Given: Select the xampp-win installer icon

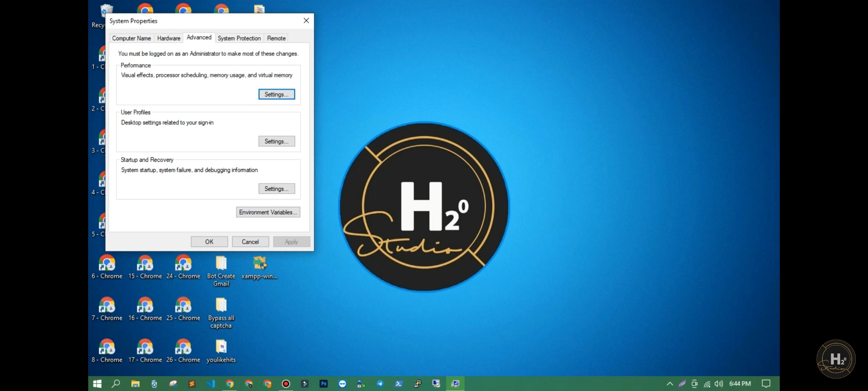Looking at the screenshot, I should point(259,267).
